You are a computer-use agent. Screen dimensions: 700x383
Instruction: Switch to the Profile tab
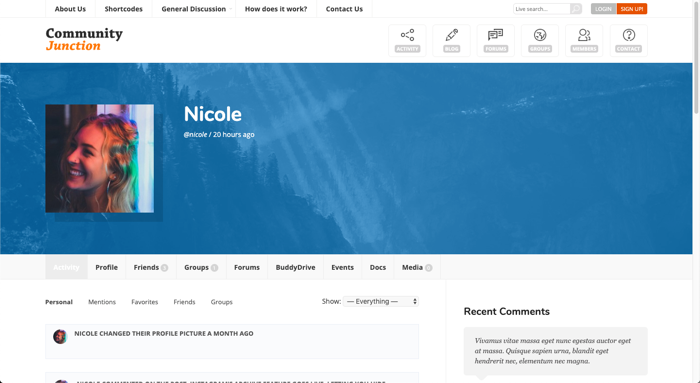pyautogui.click(x=107, y=267)
